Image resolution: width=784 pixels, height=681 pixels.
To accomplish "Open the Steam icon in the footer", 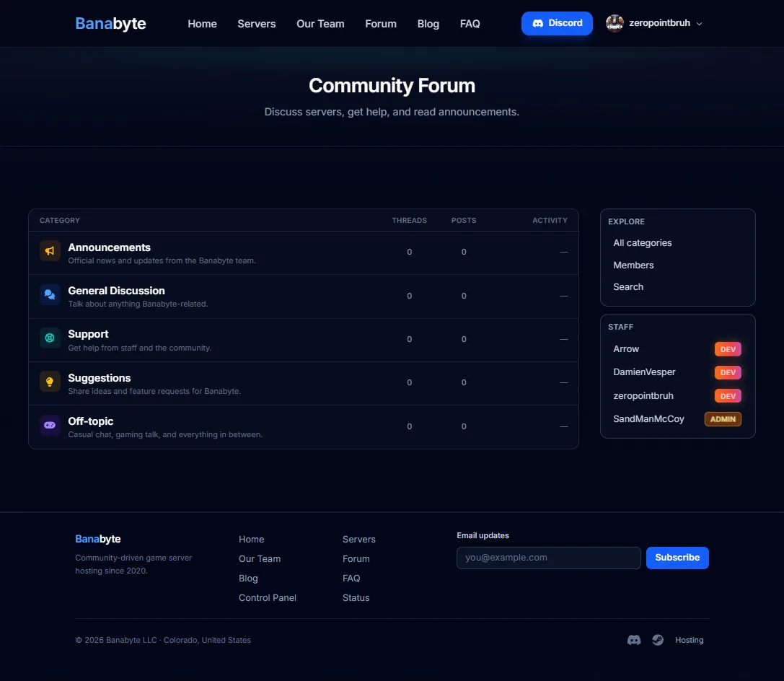I will point(658,640).
